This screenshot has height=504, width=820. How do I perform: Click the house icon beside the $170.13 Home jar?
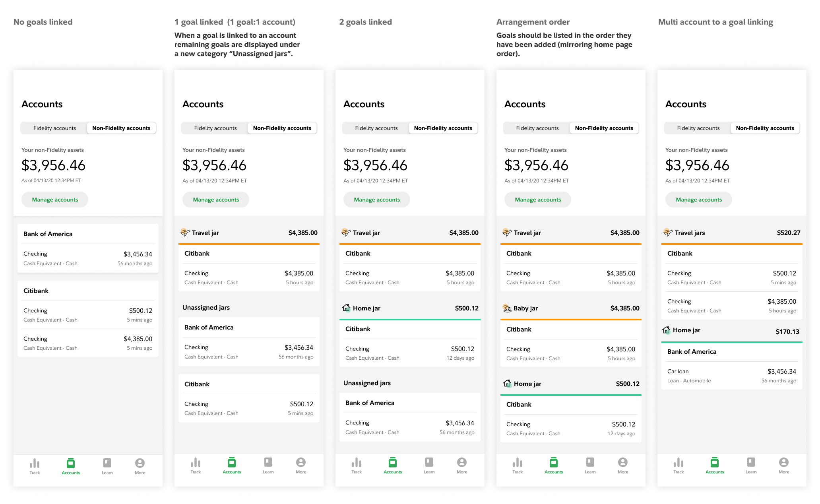pyautogui.click(x=667, y=330)
